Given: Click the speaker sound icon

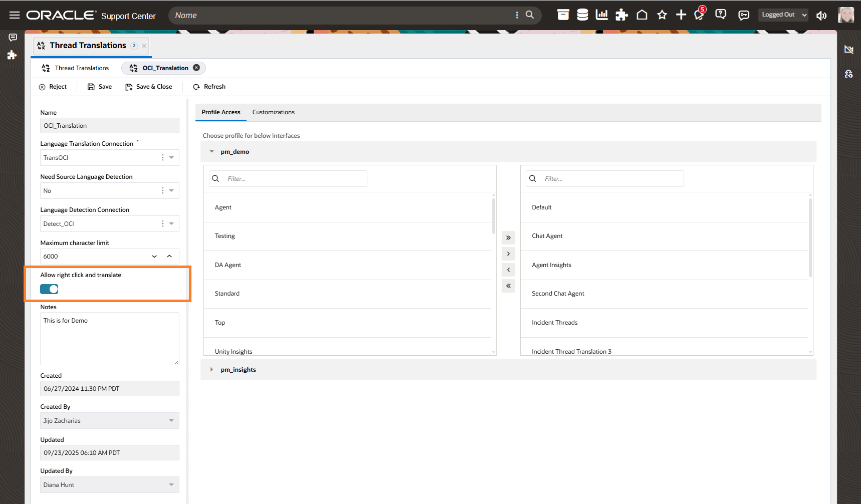Looking at the screenshot, I should (821, 16).
